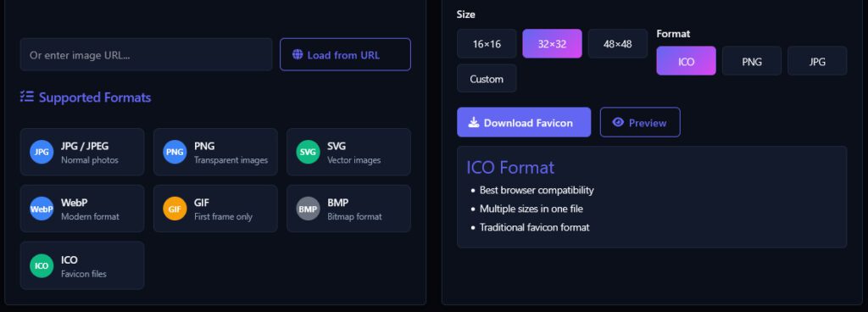Screen dimensions: 868x312
Task: Click the WebP circle badge icon
Action: (42, 209)
